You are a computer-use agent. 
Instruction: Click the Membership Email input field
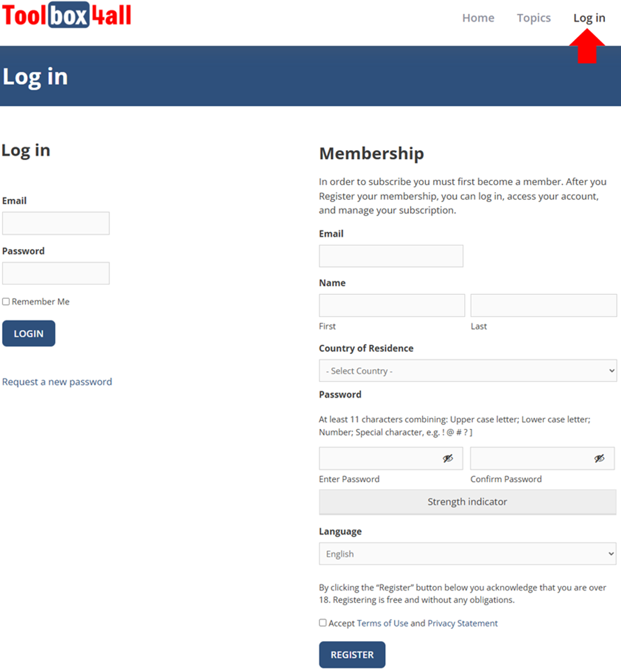pos(391,256)
